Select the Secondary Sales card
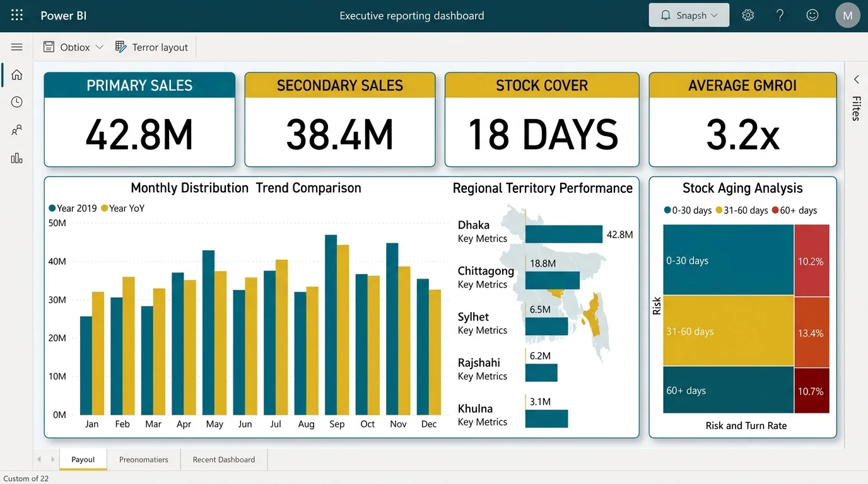868x484 pixels. (x=340, y=120)
